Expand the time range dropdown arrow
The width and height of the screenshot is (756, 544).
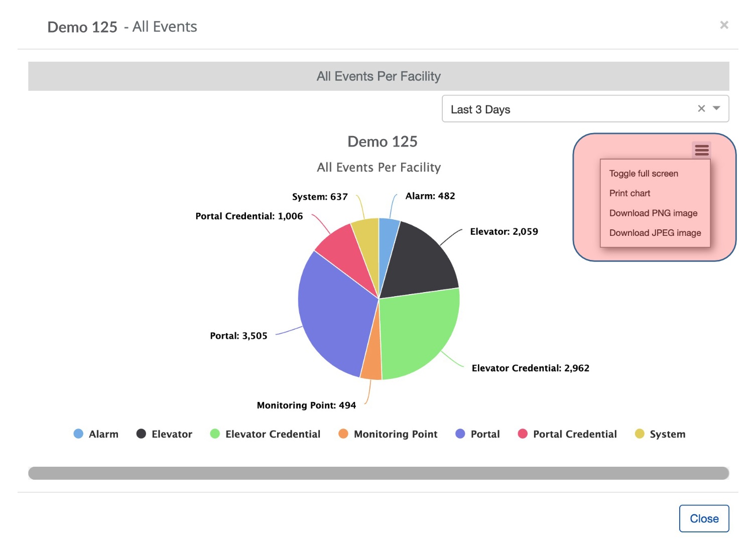click(716, 108)
